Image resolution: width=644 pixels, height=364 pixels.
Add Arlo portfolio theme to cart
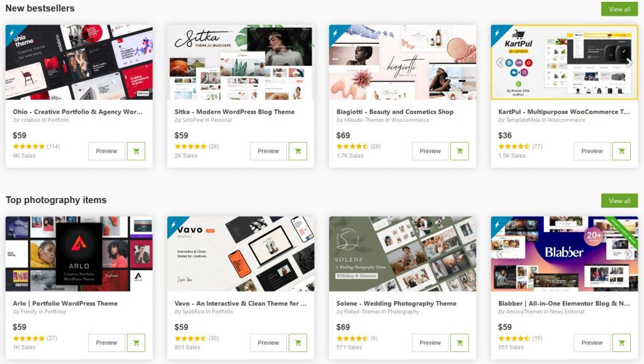pos(136,343)
